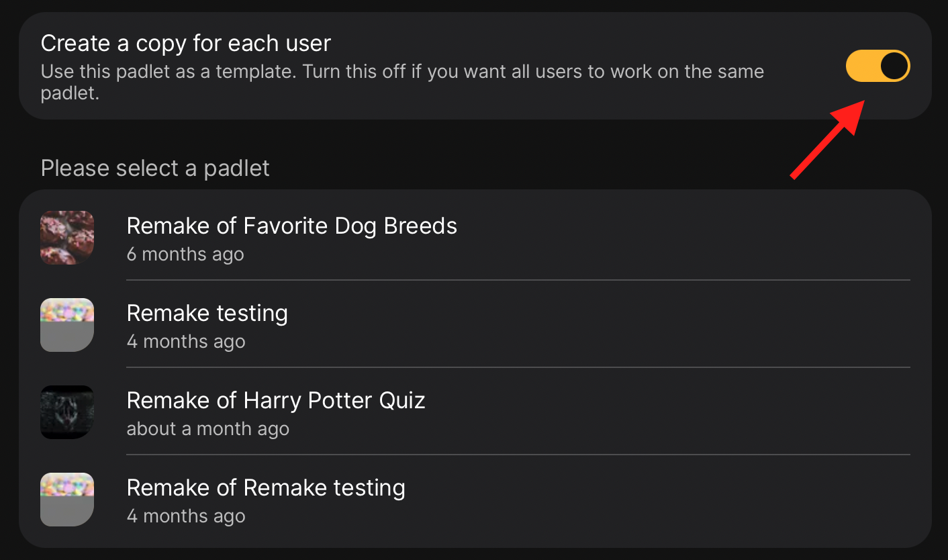This screenshot has width=948, height=560.
Task: Click 4 months ago under Remake testing
Action: click(x=186, y=342)
